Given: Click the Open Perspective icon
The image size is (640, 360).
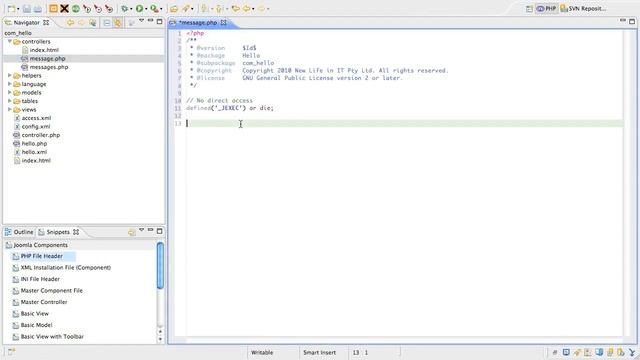Looking at the screenshot, I should tap(529, 9).
